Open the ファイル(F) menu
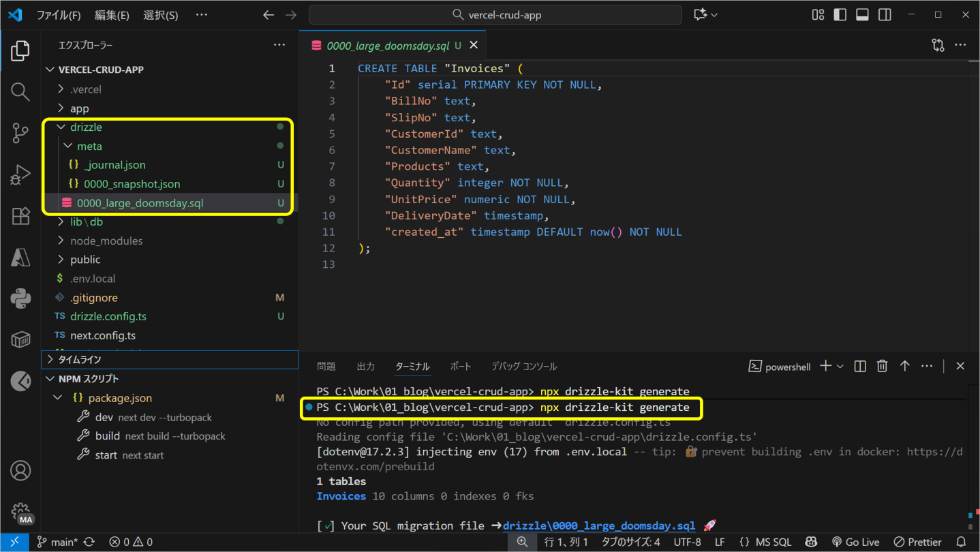This screenshot has width=980, height=552. point(58,15)
